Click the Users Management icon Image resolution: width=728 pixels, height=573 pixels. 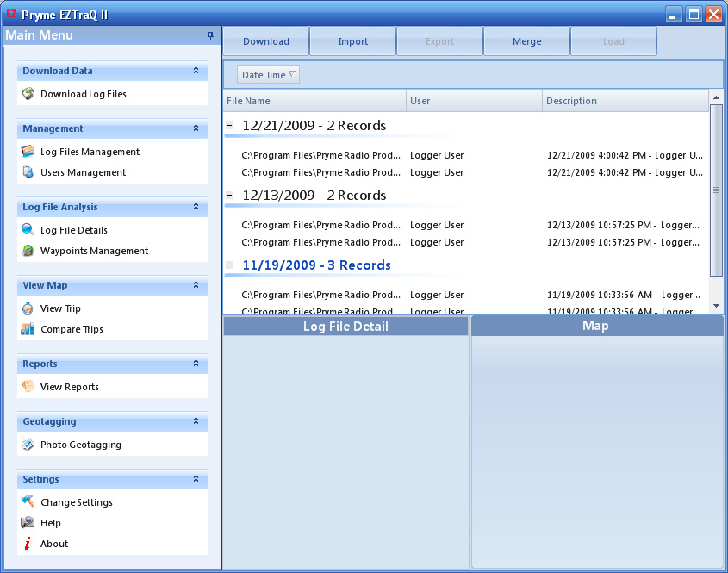[28, 172]
